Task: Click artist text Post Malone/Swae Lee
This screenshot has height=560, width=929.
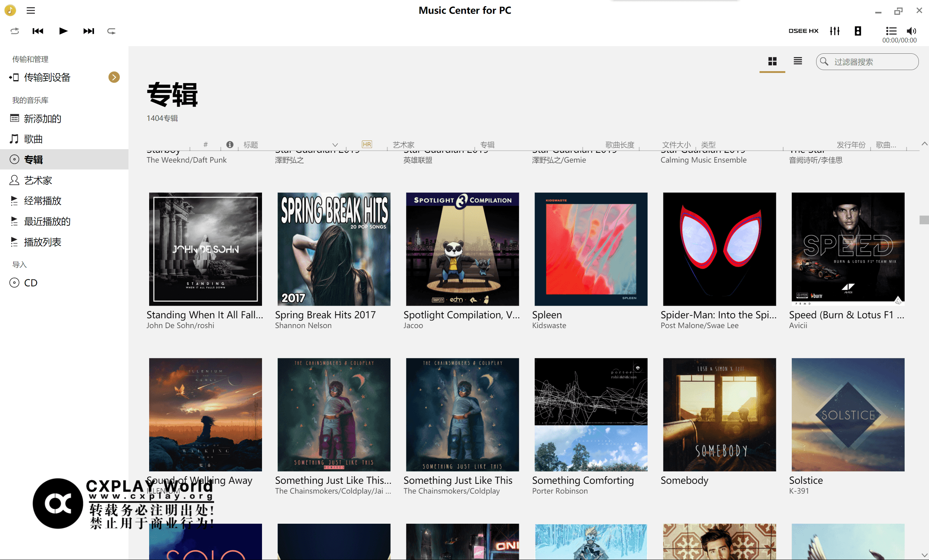Action: coord(699,326)
